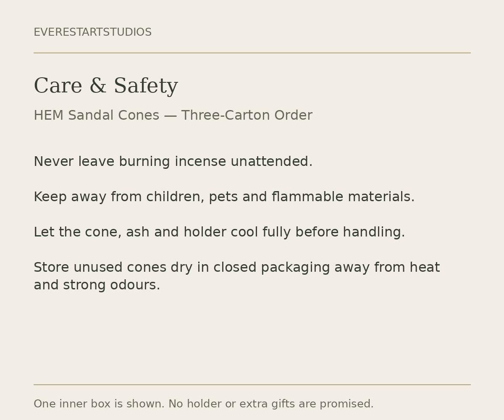Click the word 'unattended' in first tip
This screenshot has height=420, width=504.
pos(270,162)
